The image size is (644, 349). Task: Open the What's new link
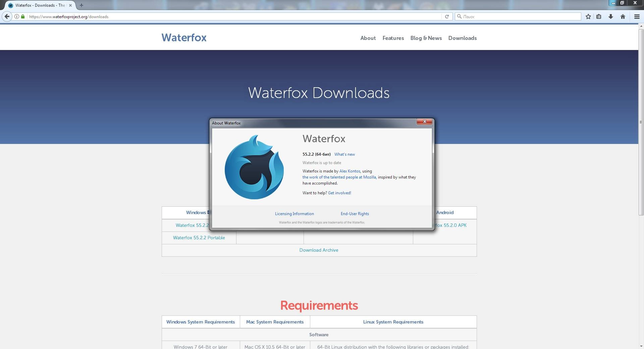pos(344,154)
